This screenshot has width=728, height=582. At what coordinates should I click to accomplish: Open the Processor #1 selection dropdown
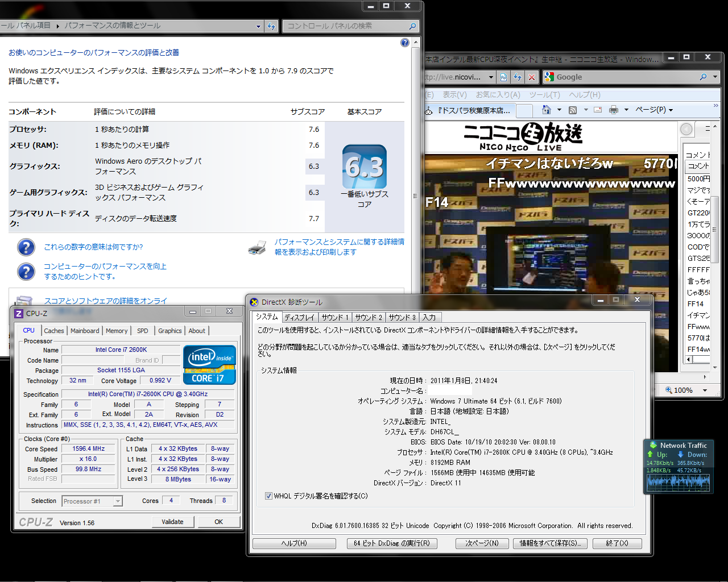click(x=117, y=501)
